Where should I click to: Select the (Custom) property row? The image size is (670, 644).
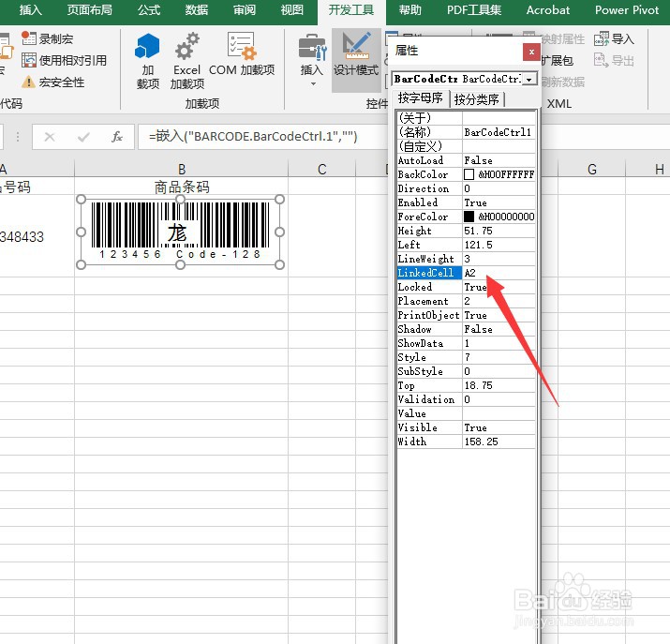click(466, 146)
